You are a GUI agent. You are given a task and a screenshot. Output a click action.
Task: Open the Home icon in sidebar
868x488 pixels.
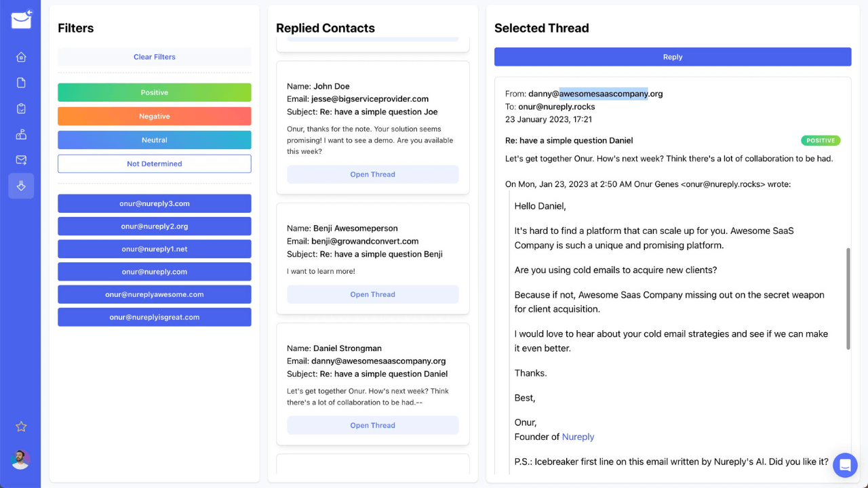21,57
